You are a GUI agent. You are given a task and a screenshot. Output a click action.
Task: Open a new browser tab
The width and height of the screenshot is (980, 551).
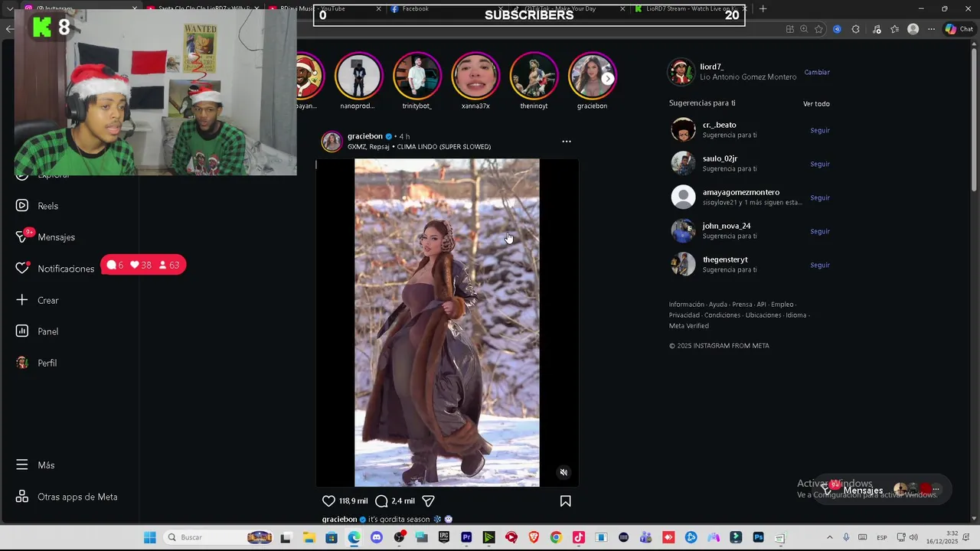coord(763,8)
